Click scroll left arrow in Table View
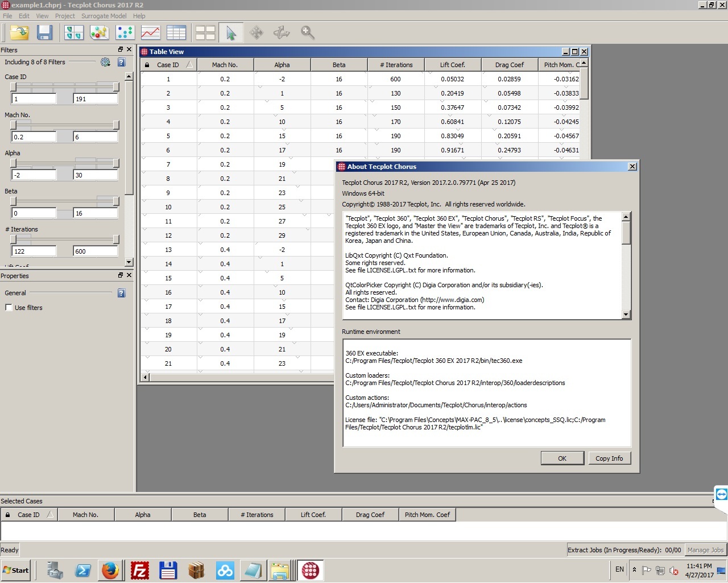Viewport: 728px width, 583px height. tap(145, 377)
